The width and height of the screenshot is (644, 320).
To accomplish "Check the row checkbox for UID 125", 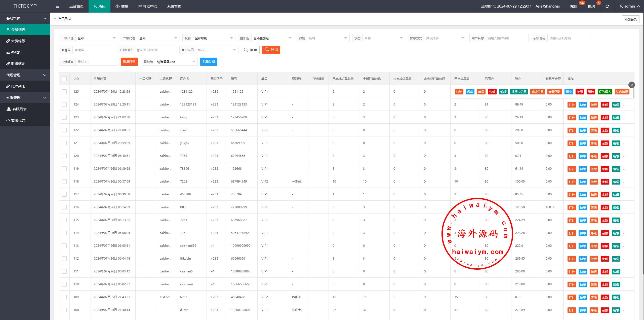I will pyautogui.click(x=64, y=92).
